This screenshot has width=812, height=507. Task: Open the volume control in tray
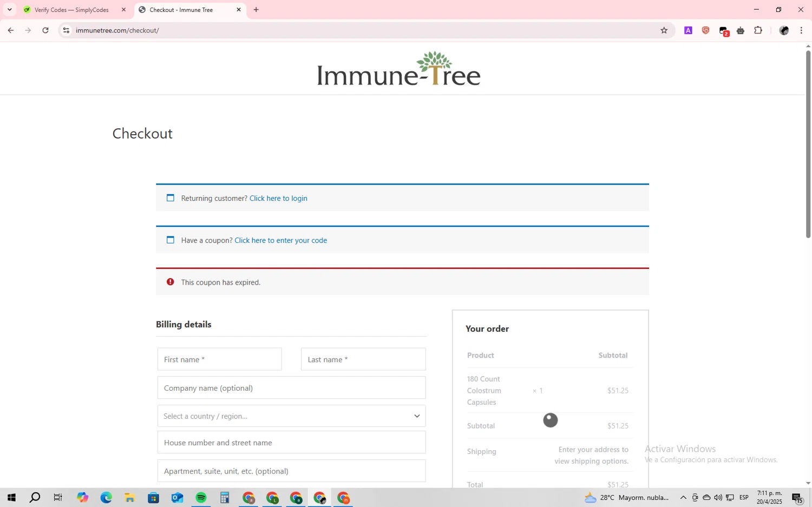pos(718,498)
